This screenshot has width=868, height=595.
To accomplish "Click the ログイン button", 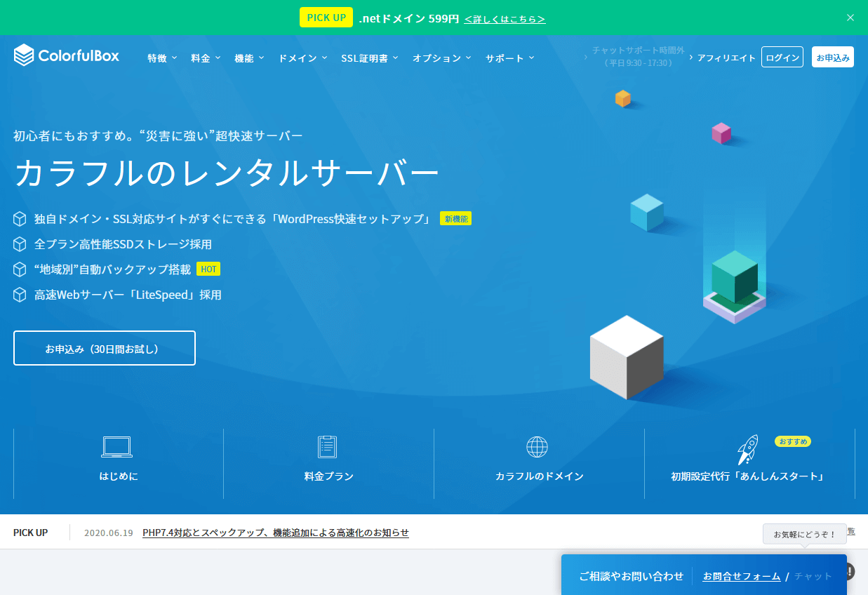I will tap(782, 58).
